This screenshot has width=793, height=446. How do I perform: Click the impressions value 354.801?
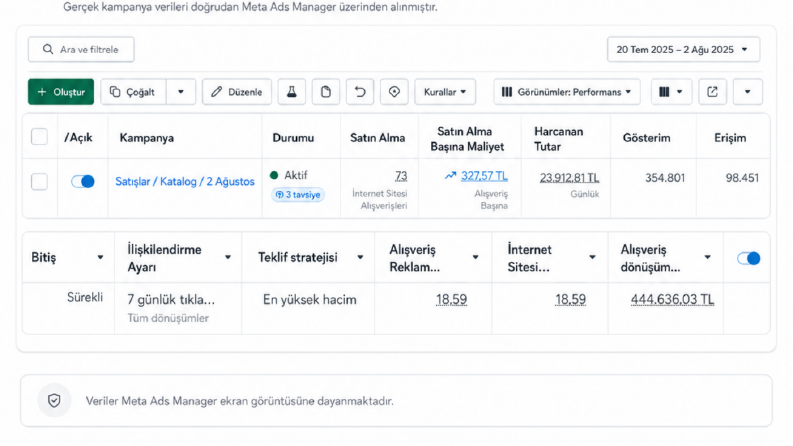tap(665, 178)
